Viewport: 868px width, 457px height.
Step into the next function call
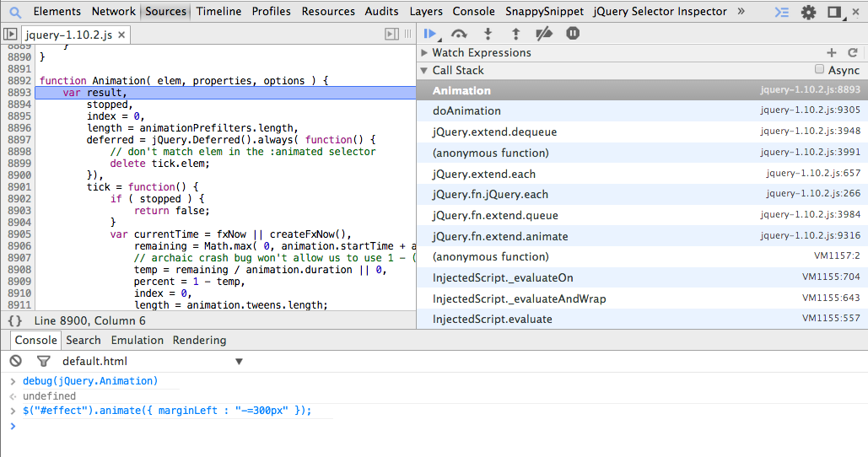click(488, 35)
